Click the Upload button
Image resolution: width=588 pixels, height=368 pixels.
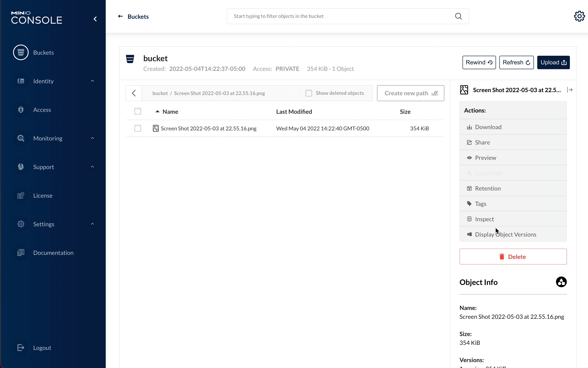pyautogui.click(x=553, y=62)
